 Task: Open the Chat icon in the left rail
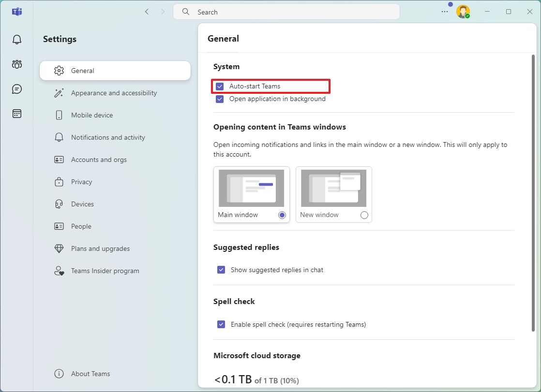(x=16, y=88)
